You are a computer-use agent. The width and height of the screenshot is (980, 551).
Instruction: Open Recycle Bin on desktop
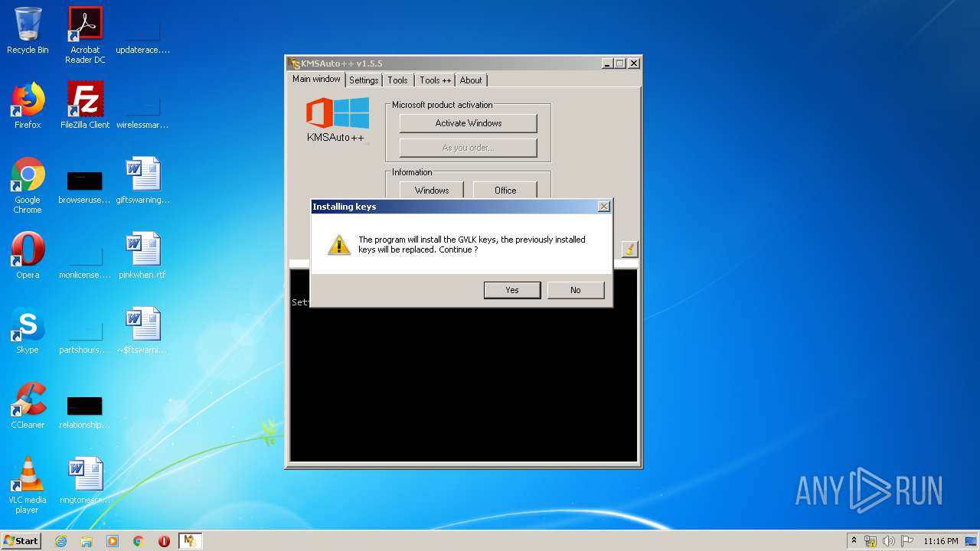[28, 31]
